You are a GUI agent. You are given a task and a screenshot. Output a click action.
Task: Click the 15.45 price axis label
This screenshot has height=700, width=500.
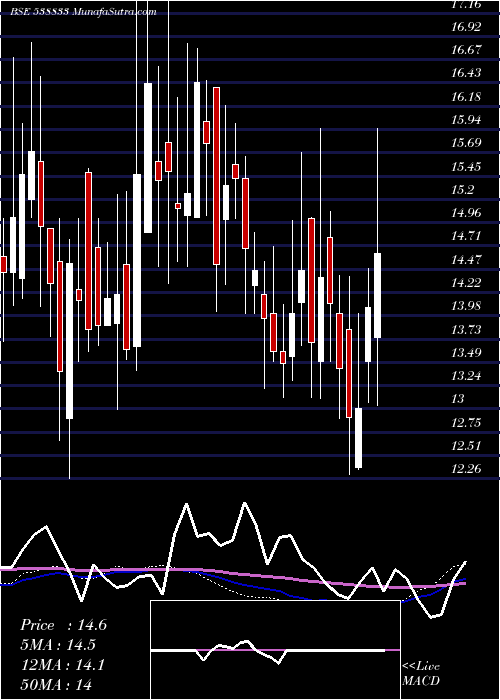pos(466,167)
